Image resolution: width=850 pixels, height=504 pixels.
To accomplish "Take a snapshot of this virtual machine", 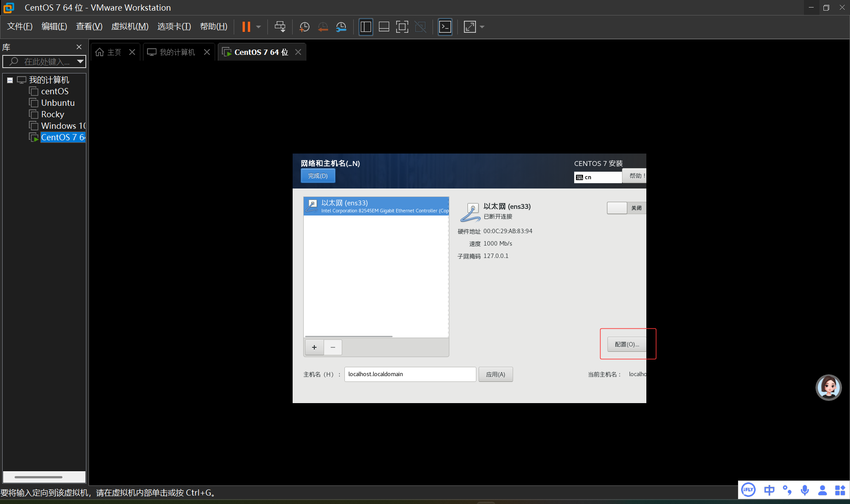I will coord(304,27).
